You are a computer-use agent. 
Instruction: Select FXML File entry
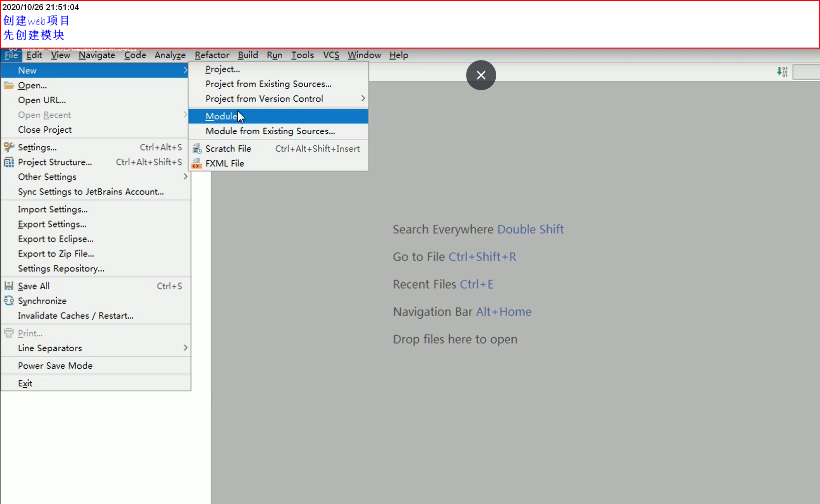[x=278, y=163]
